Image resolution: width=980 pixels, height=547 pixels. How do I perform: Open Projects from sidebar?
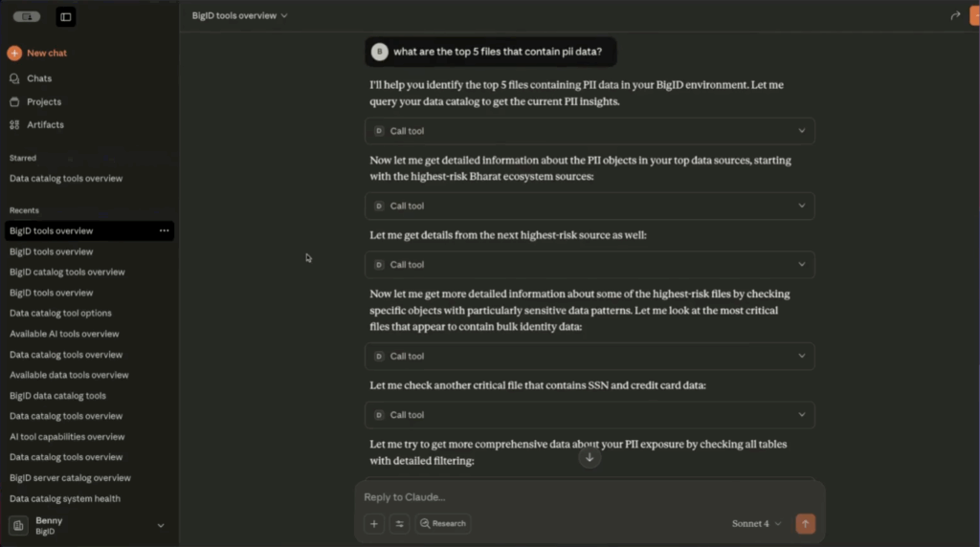pyautogui.click(x=43, y=101)
